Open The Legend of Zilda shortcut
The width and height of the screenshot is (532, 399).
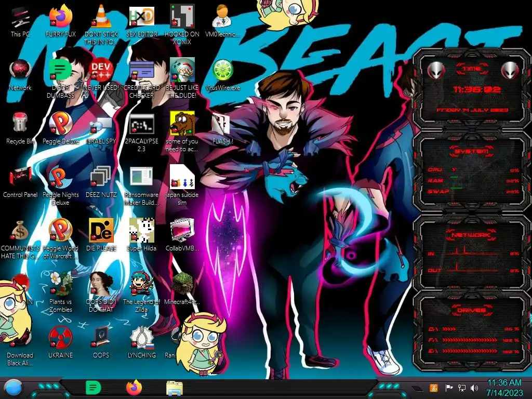pos(141,292)
